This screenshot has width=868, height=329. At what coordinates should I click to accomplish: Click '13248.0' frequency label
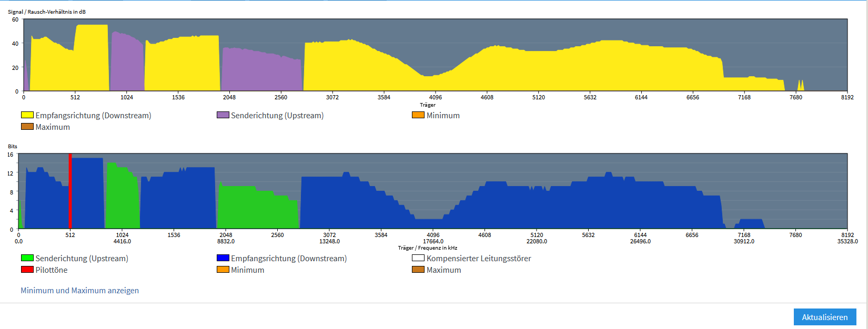329,242
